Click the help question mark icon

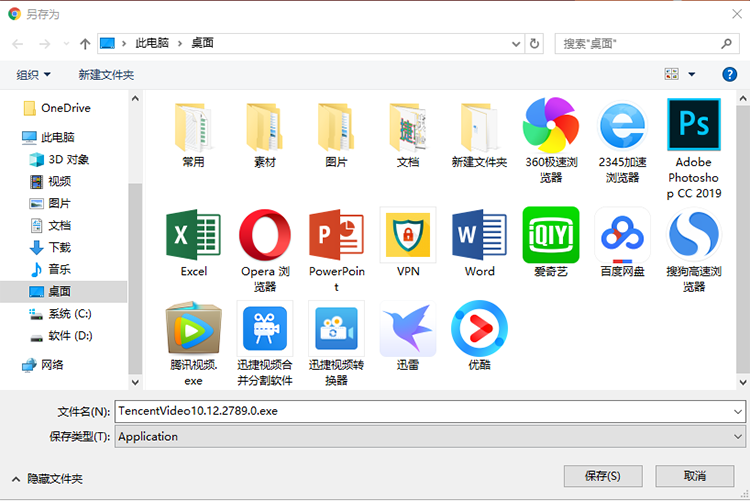729,74
